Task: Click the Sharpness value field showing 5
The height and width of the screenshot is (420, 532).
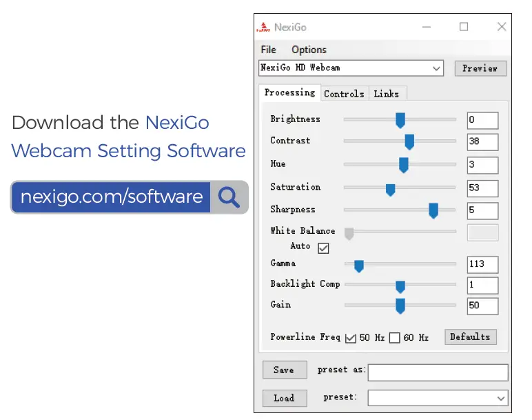Action: (482, 211)
